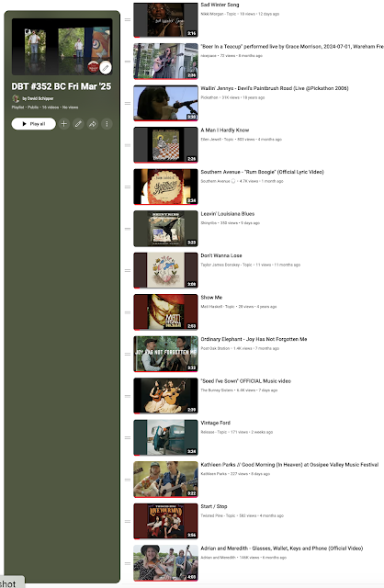Click drag handle beside Vintage Ford
The height and width of the screenshot is (588, 384).
[128, 437]
